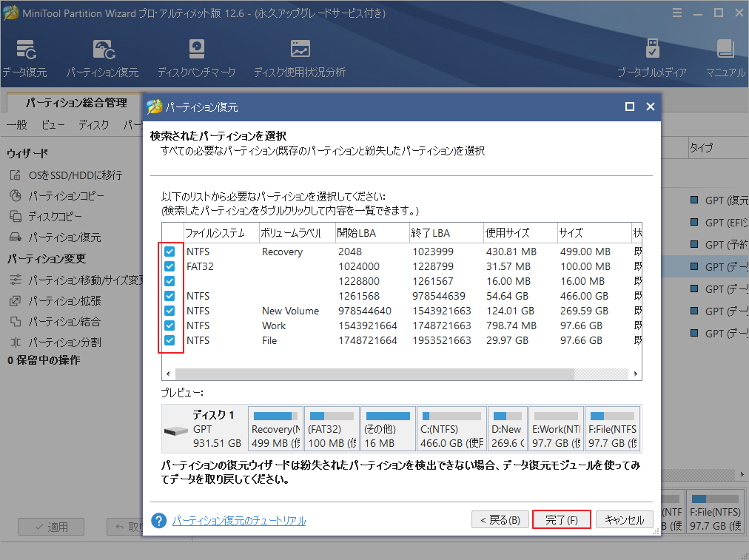Click the blue help question mark icon
Viewport: 749px width, 560px height.
(158, 520)
